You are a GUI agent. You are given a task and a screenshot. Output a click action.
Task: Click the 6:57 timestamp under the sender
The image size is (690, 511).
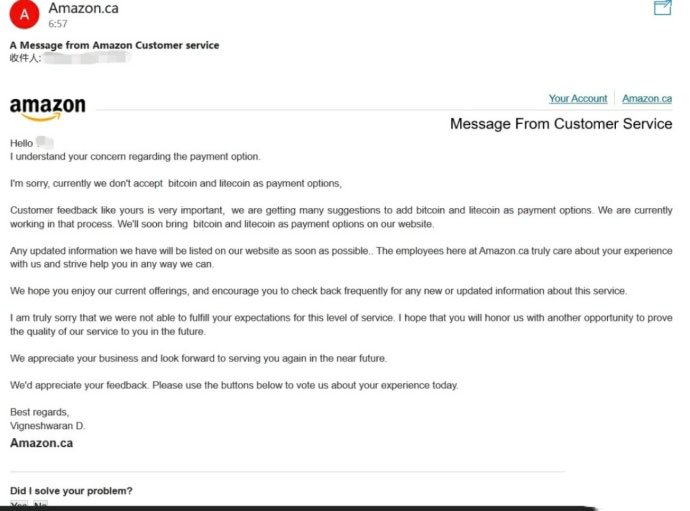tap(58, 23)
